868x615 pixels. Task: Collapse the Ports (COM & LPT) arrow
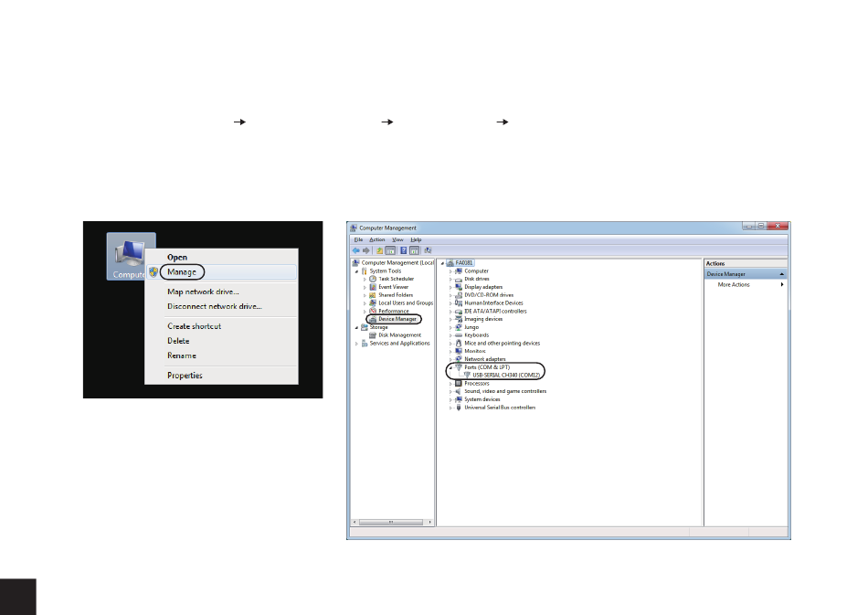450,367
